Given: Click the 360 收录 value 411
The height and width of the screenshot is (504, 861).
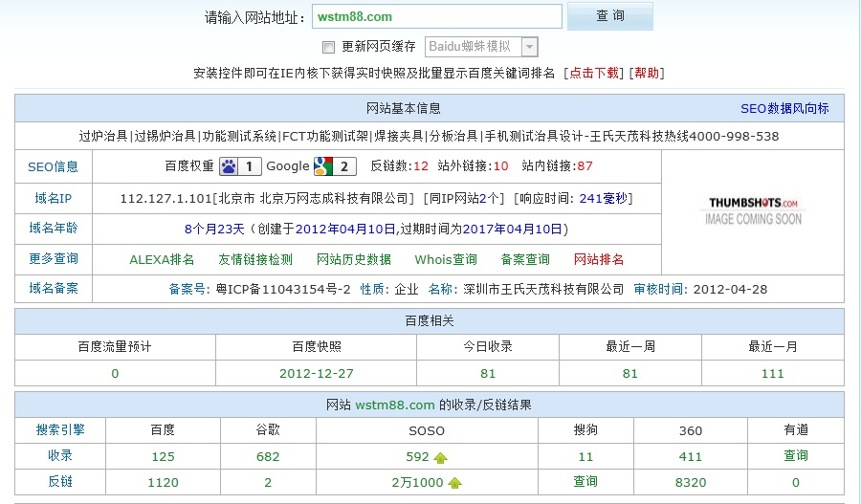Looking at the screenshot, I should point(690,457).
